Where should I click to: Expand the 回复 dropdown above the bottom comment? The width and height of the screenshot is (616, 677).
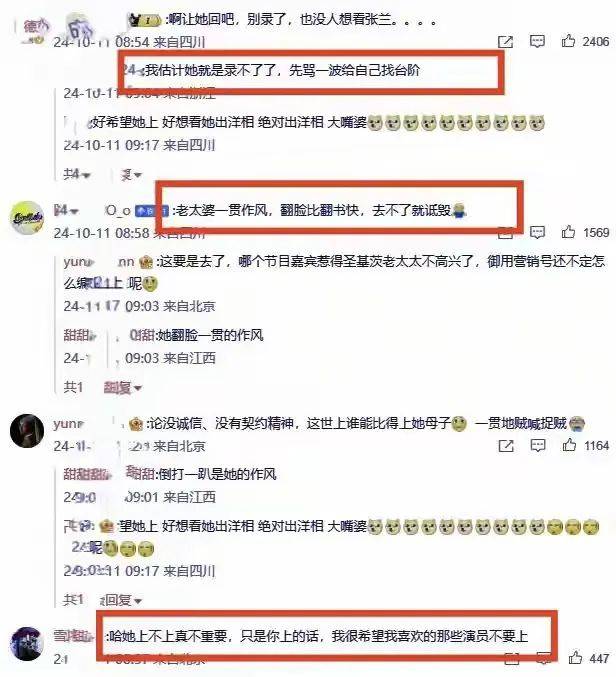[x=121, y=600]
